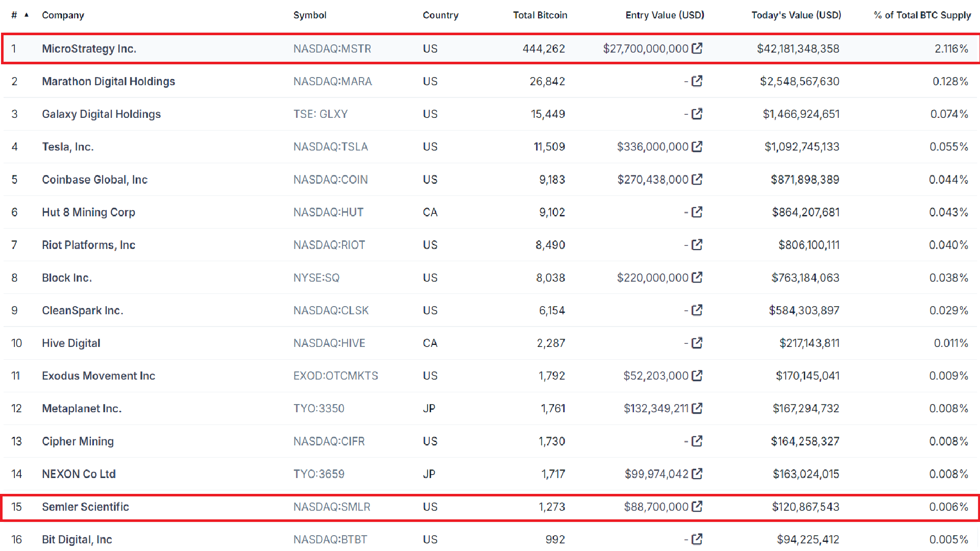Open Coinbase Global external link icon
Screen dimensions: 980x551
click(x=697, y=179)
